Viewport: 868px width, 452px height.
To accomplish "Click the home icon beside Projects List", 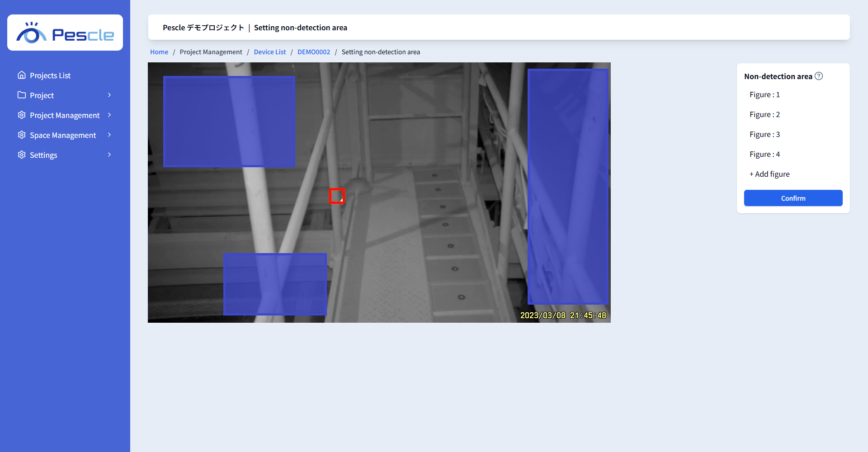I will (x=22, y=75).
